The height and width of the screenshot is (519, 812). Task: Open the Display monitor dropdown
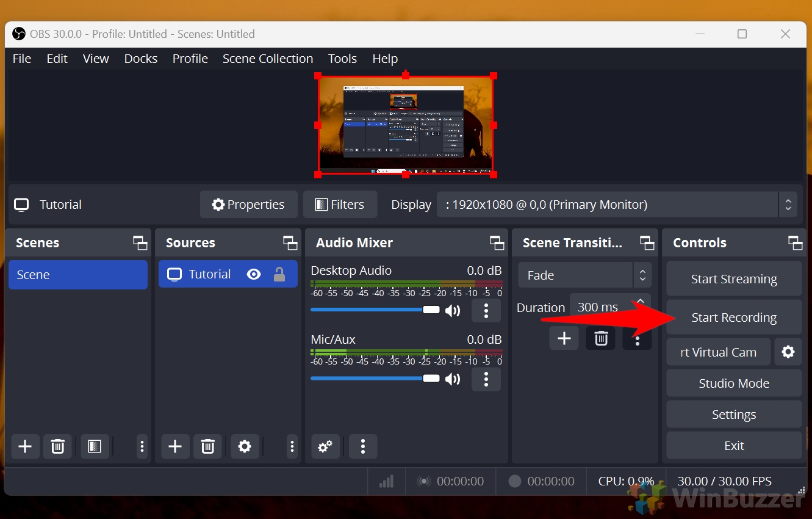click(617, 205)
